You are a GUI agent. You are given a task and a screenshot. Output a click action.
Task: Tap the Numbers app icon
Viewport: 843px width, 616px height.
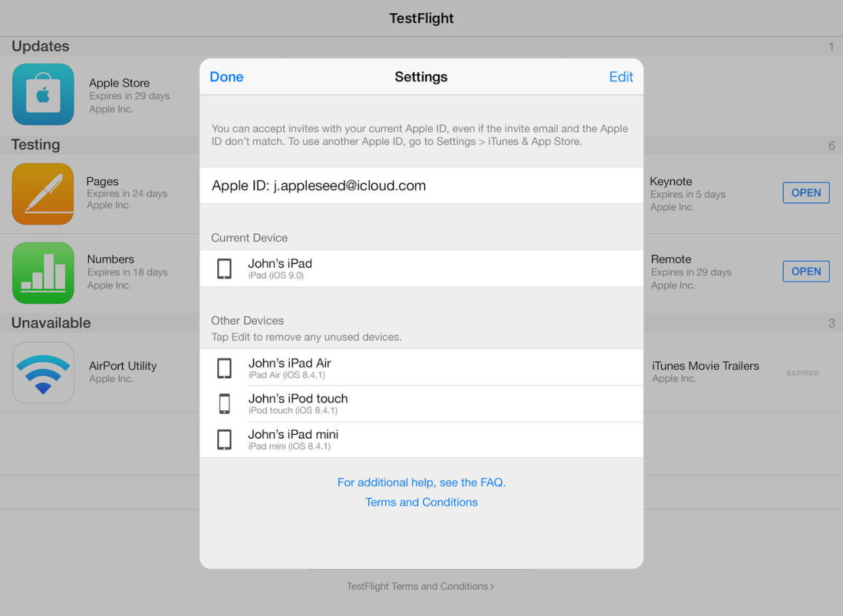pyautogui.click(x=43, y=273)
